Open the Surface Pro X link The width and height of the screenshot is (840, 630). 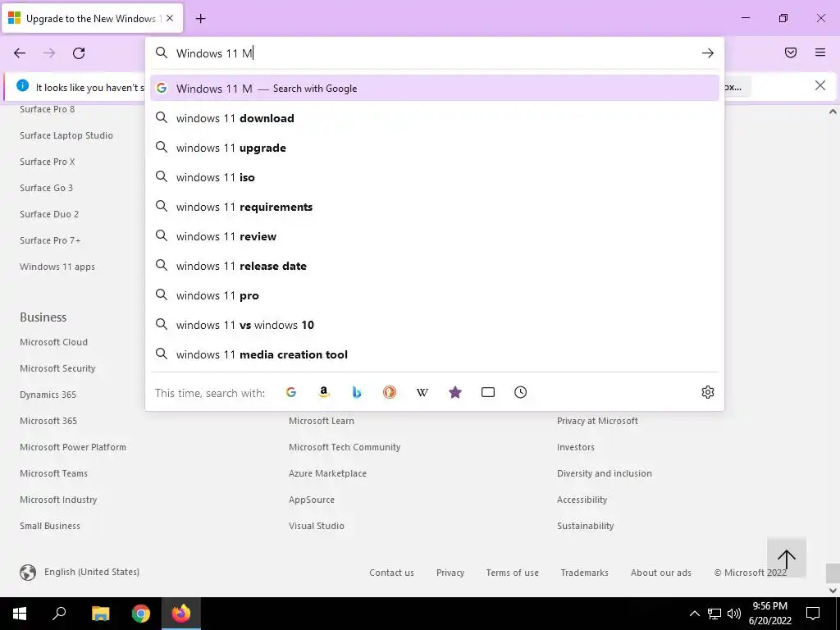pos(47,162)
